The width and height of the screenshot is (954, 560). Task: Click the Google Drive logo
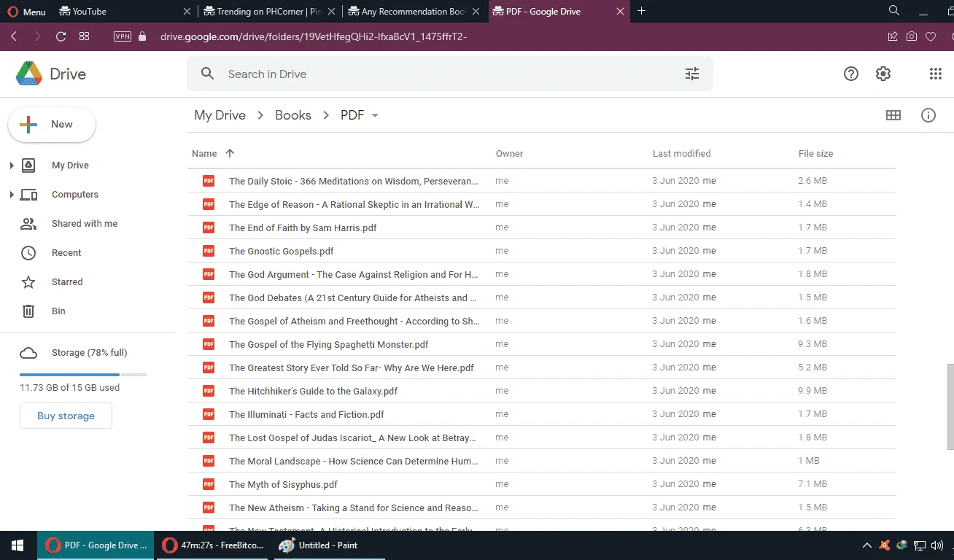point(51,74)
